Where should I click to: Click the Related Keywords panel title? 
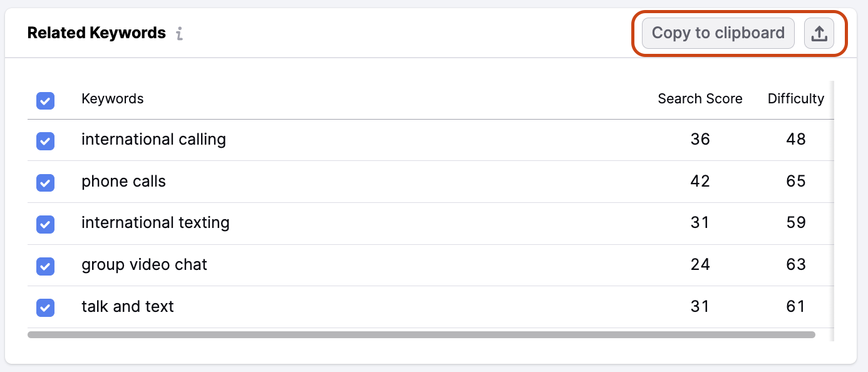tap(96, 33)
